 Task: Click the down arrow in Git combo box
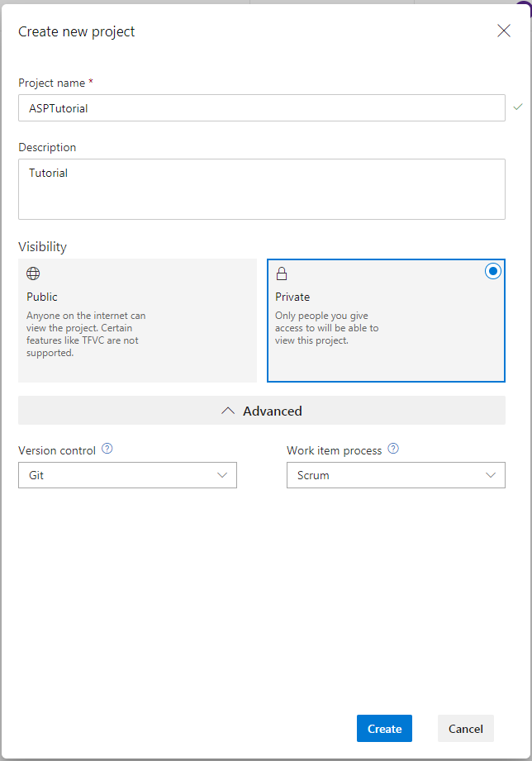point(222,475)
